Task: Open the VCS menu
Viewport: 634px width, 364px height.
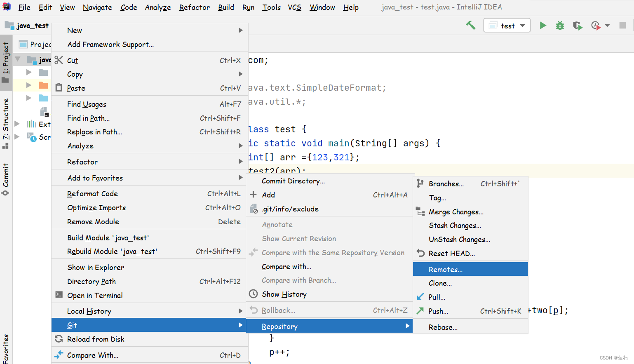Action: click(x=294, y=7)
